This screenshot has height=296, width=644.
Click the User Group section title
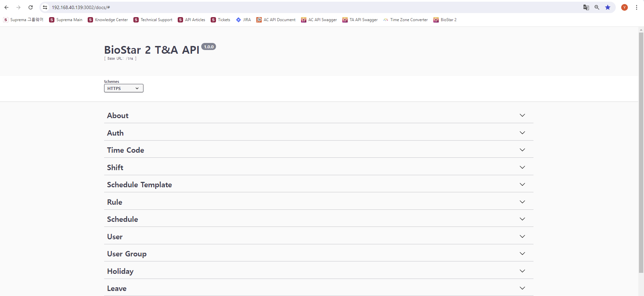coord(127,254)
